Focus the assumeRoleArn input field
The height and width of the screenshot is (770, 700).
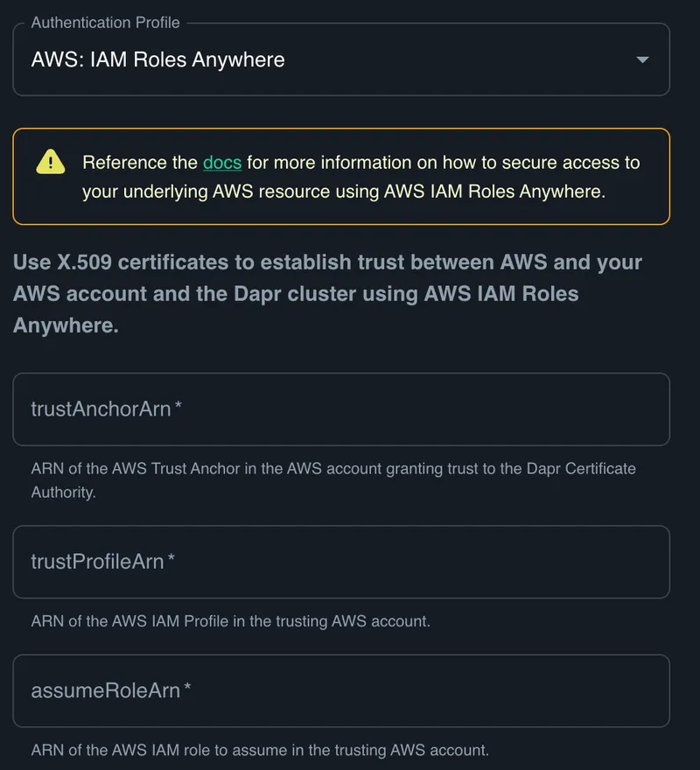click(341, 690)
